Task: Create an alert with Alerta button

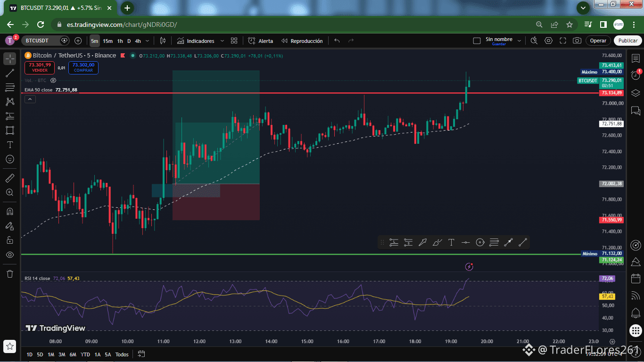Action: pos(261,41)
